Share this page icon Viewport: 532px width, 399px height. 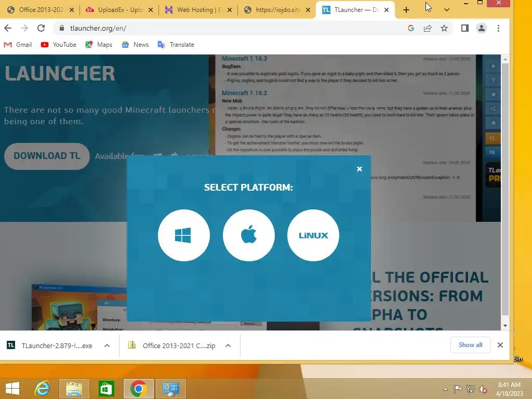tap(428, 28)
